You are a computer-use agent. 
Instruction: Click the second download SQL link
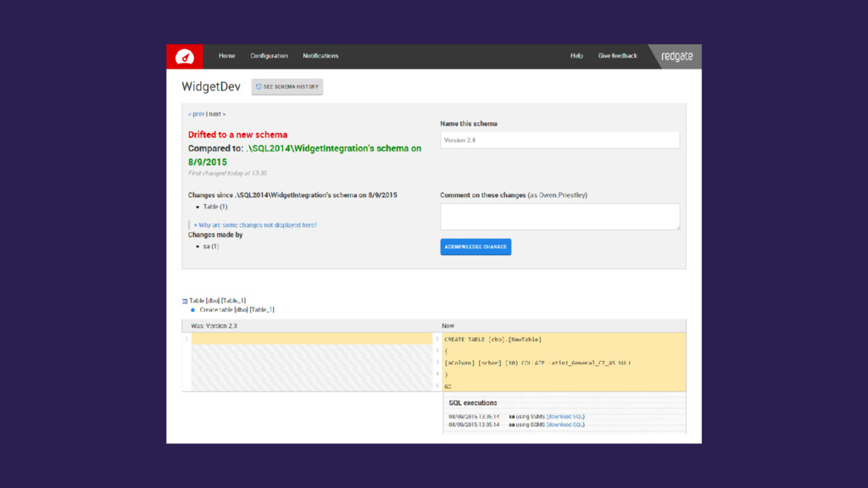pyautogui.click(x=565, y=424)
